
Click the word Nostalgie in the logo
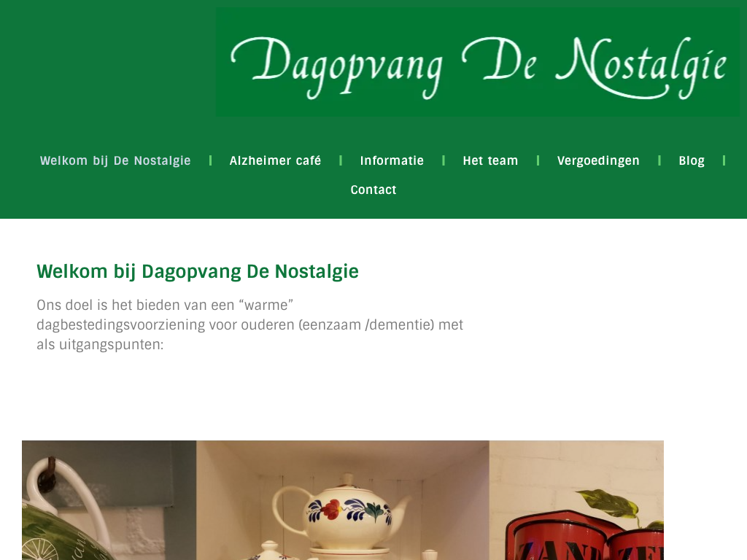point(641,68)
